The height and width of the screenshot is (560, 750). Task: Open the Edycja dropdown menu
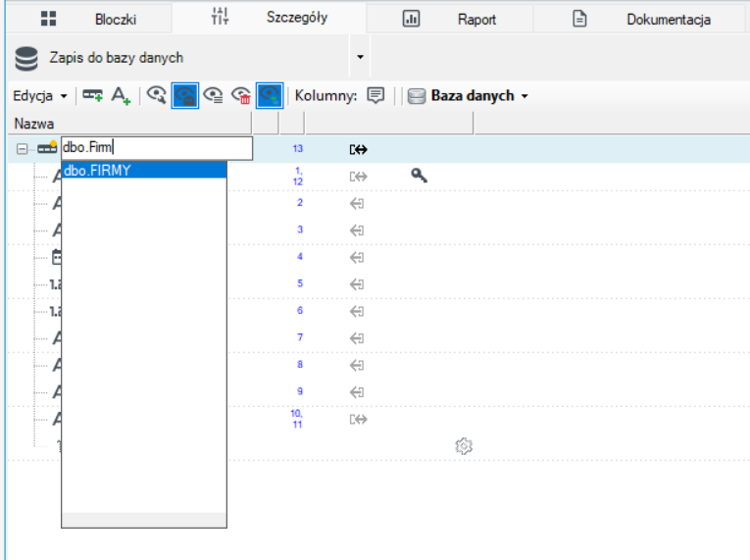pos(40,96)
